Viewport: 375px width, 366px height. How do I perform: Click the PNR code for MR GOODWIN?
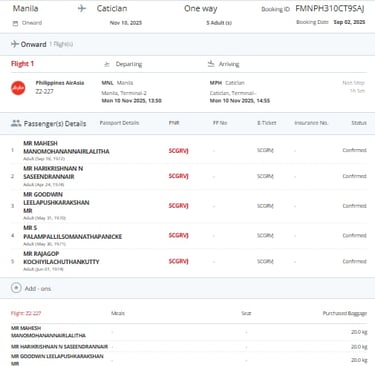pyautogui.click(x=178, y=206)
